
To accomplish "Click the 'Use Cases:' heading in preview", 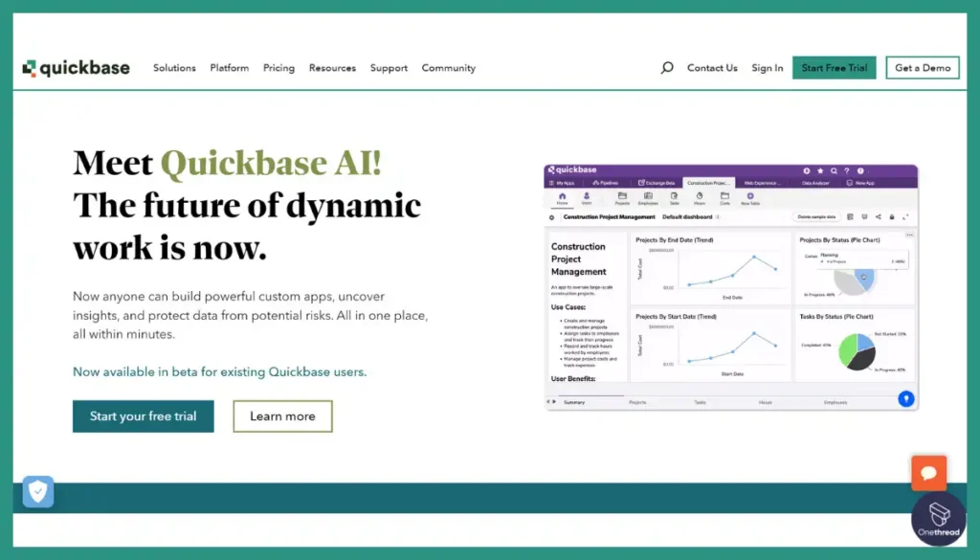I will click(568, 307).
